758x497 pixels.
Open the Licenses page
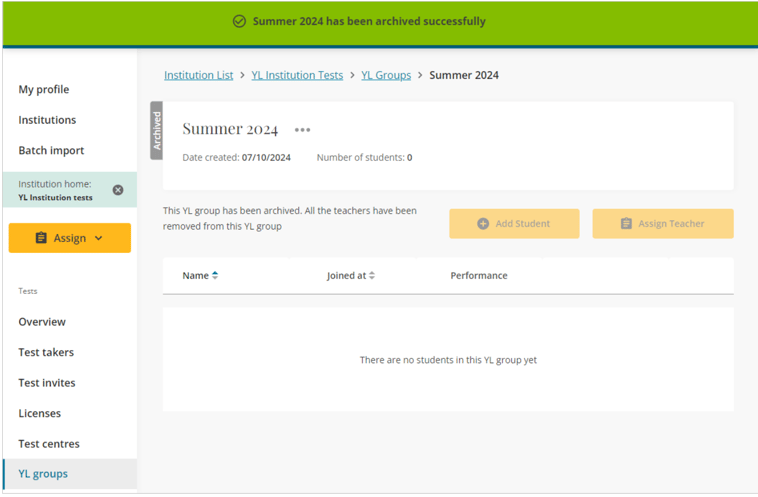(39, 413)
